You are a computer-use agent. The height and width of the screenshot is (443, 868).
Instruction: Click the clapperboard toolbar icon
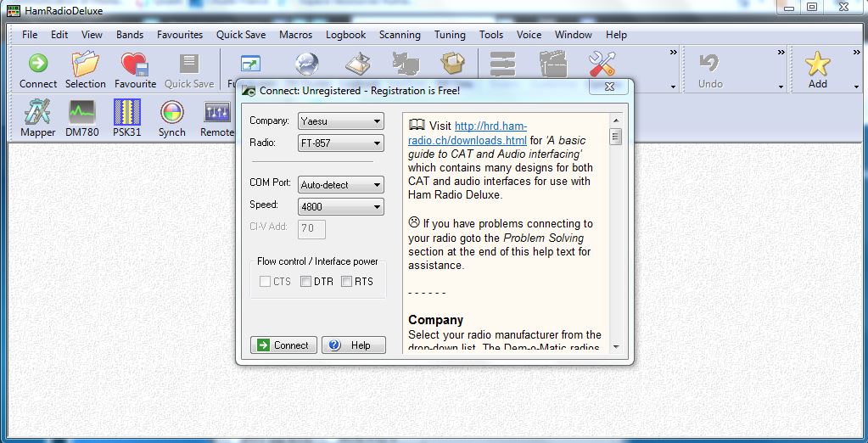[x=553, y=64]
